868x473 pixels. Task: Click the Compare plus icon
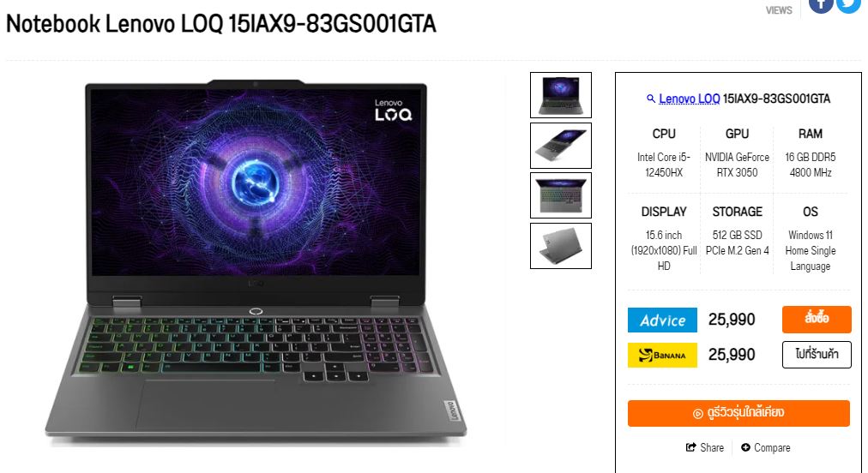745,447
